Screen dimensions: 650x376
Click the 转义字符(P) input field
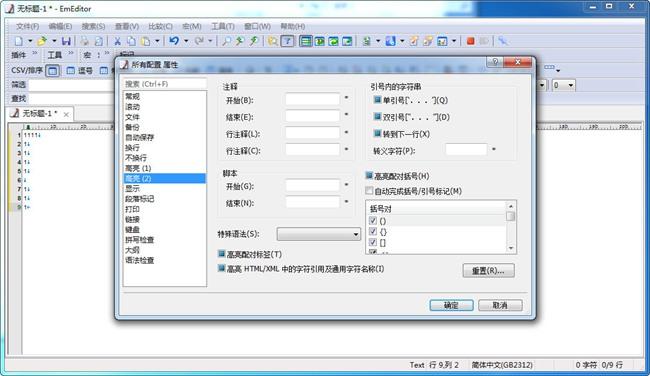466,150
